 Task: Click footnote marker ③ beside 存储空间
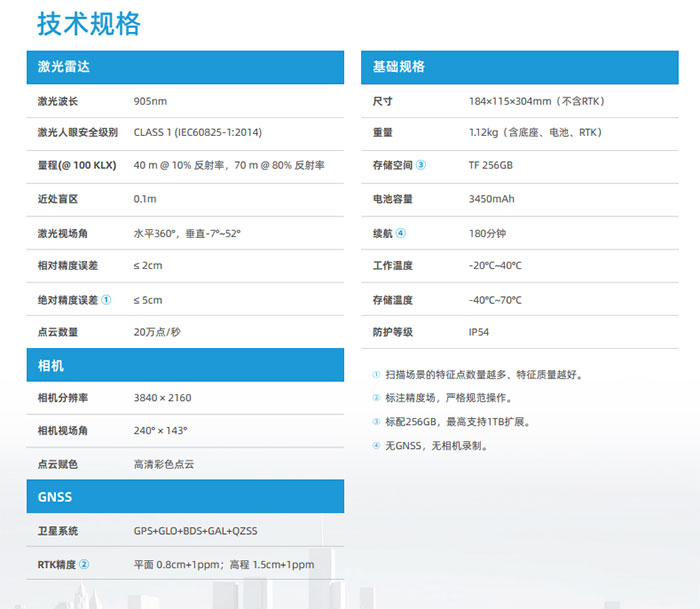pos(421,165)
